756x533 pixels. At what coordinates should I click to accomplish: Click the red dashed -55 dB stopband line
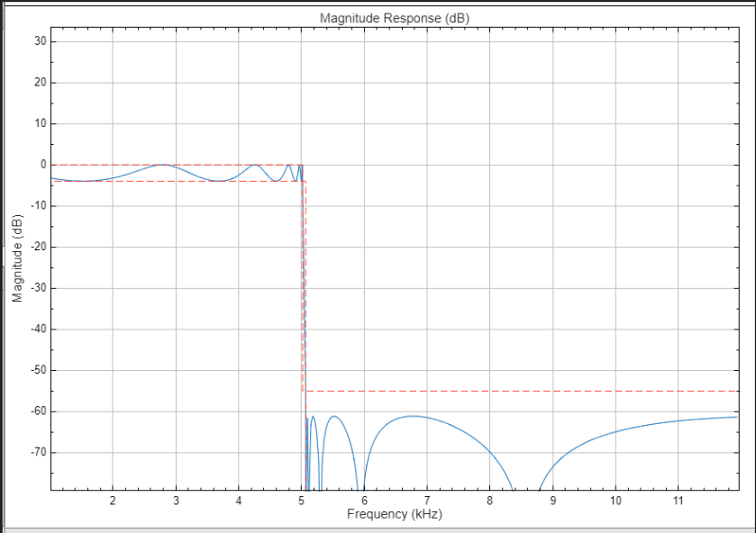tap(523, 391)
